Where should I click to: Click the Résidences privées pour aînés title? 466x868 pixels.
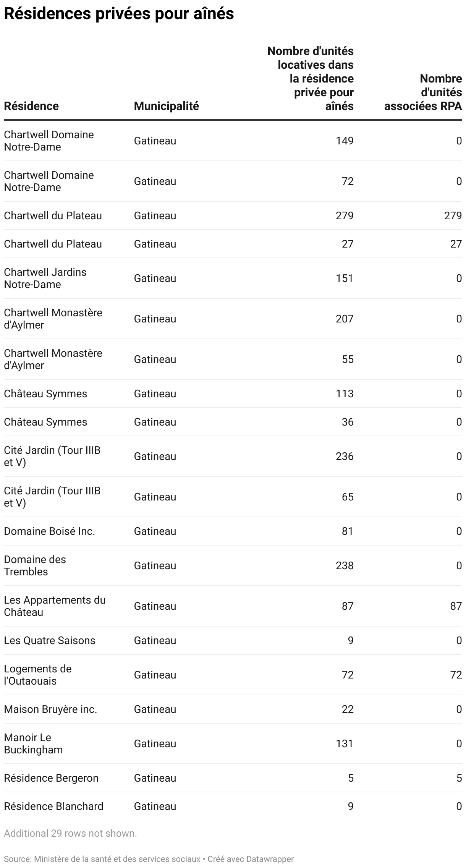(119, 13)
